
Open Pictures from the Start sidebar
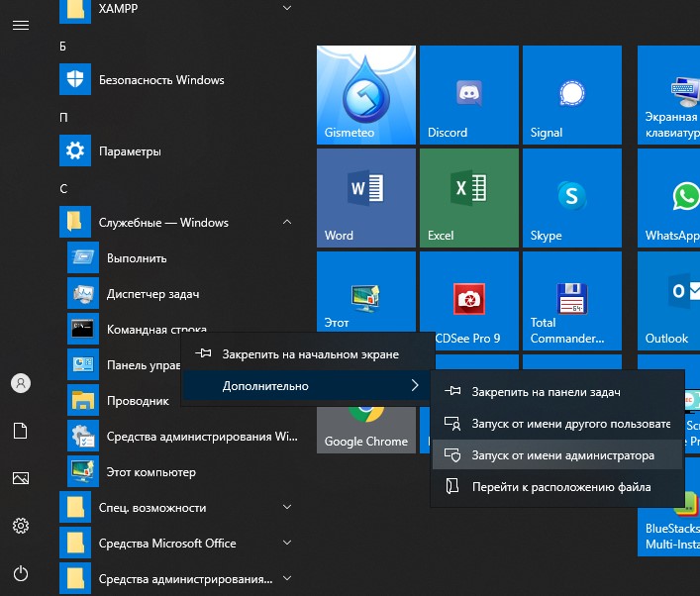tap(21, 478)
